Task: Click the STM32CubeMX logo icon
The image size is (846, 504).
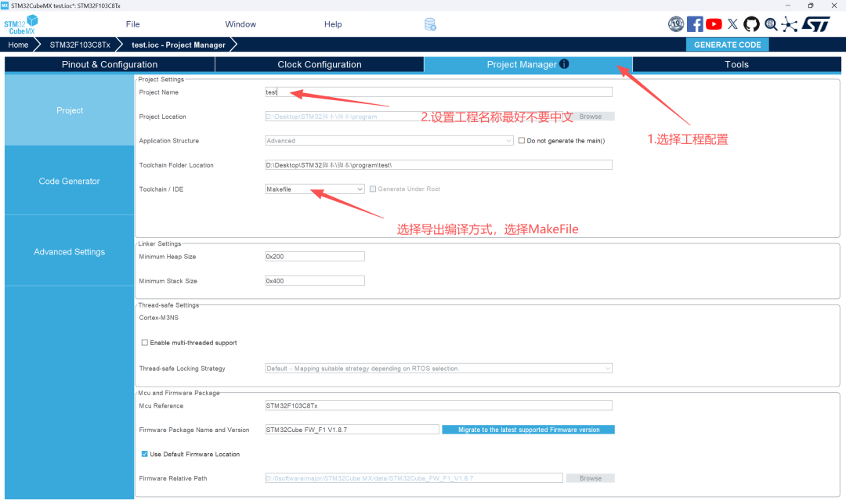Action: [21, 25]
